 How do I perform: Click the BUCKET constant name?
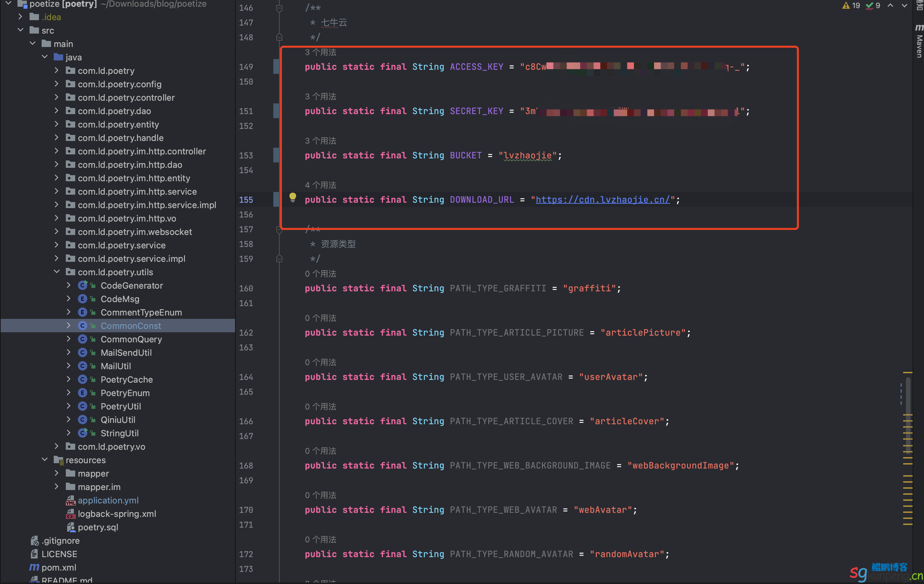465,155
